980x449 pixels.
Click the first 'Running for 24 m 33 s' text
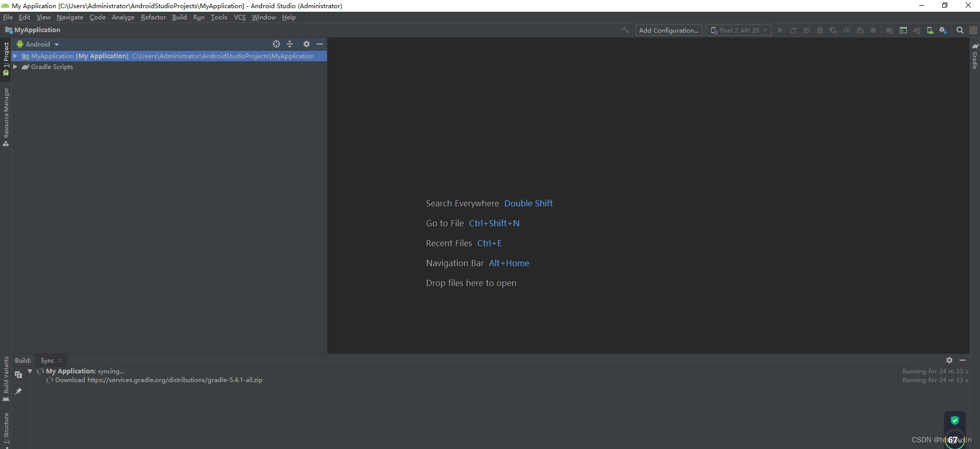coord(935,371)
